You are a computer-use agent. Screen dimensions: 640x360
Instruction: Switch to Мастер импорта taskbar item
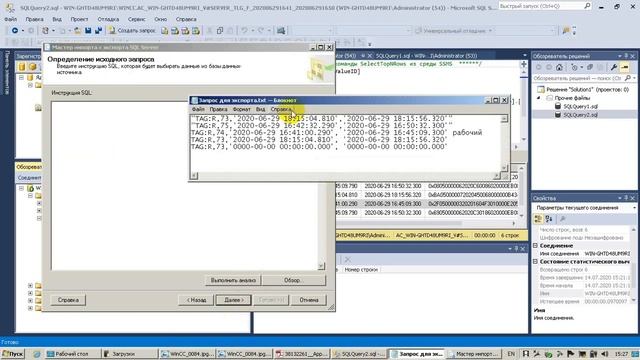(x=473, y=354)
